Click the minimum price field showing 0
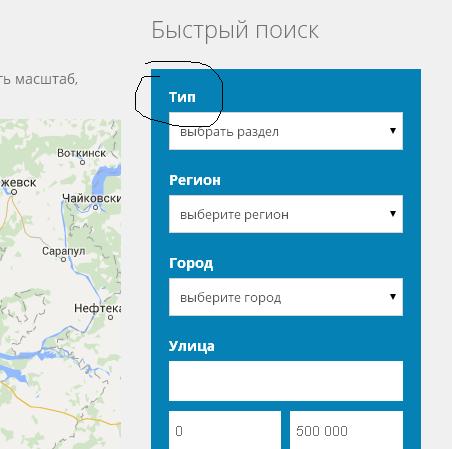Screen dimensions: 452x449 [x=225, y=430]
